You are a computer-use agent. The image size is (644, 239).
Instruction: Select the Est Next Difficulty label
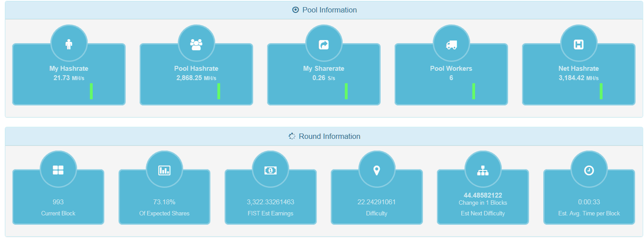point(483,213)
